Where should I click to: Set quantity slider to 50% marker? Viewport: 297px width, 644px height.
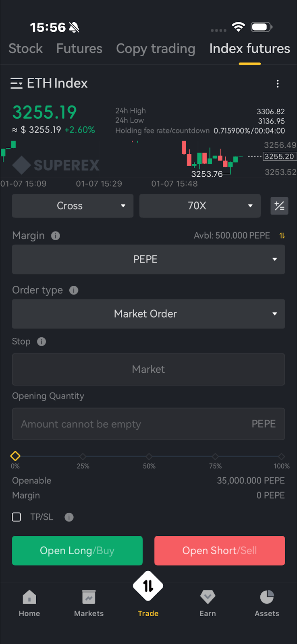click(149, 456)
